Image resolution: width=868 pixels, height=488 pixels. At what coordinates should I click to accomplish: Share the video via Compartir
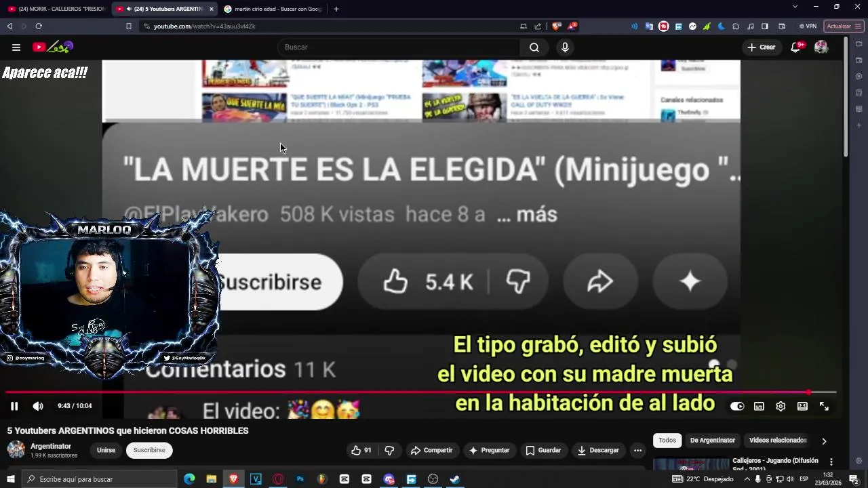click(432, 450)
